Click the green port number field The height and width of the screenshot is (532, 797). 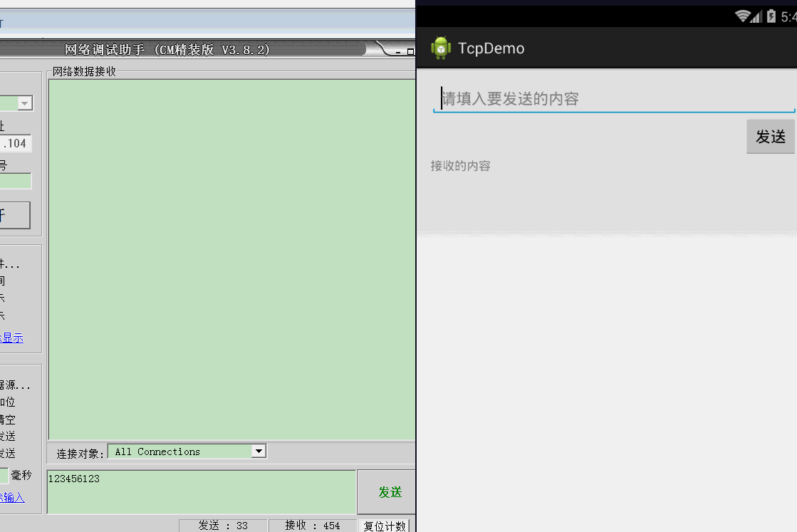[x=16, y=180]
